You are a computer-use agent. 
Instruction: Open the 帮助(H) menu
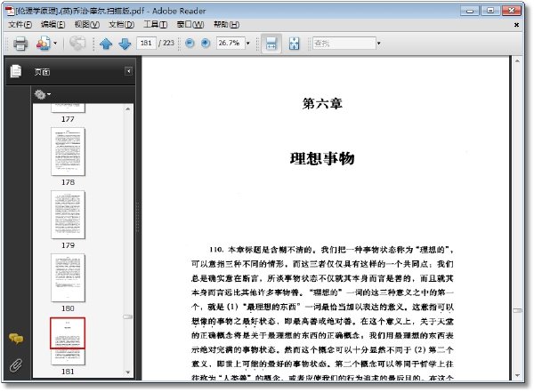[x=226, y=25]
